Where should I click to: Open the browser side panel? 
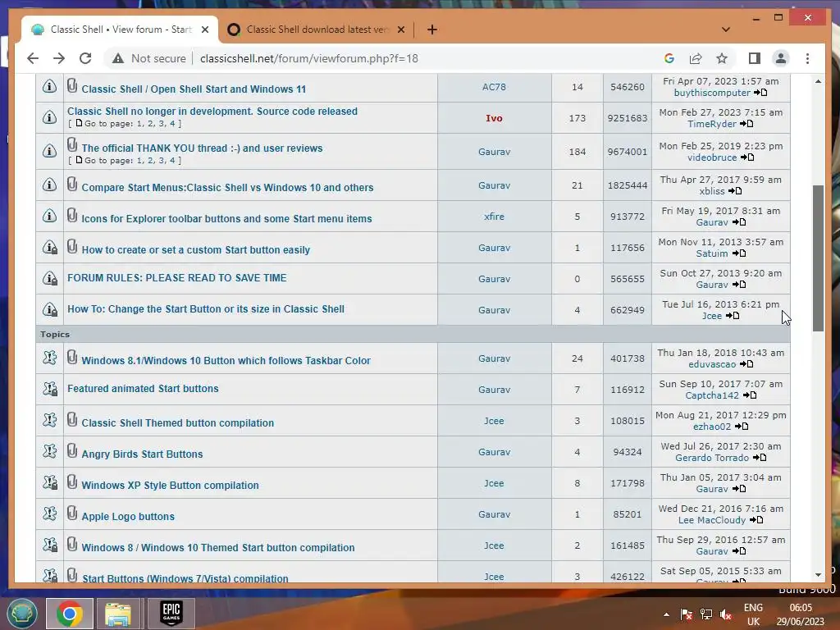[x=755, y=58]
